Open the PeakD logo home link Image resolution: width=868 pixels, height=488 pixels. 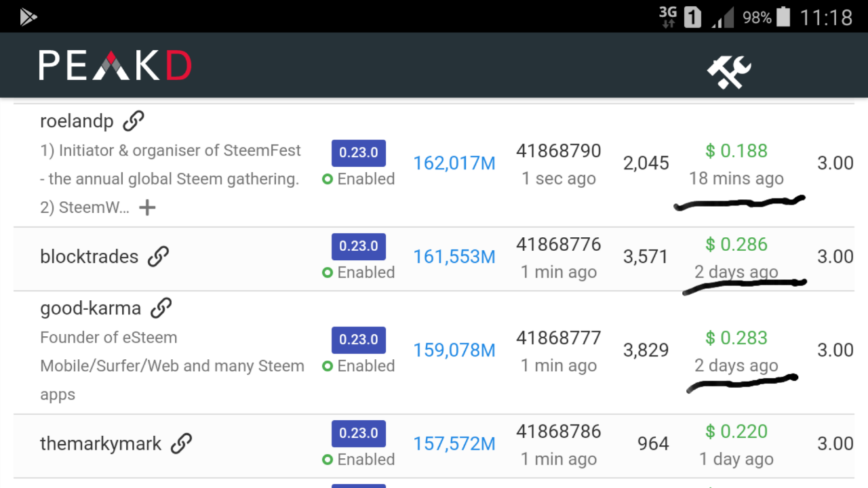115,66
